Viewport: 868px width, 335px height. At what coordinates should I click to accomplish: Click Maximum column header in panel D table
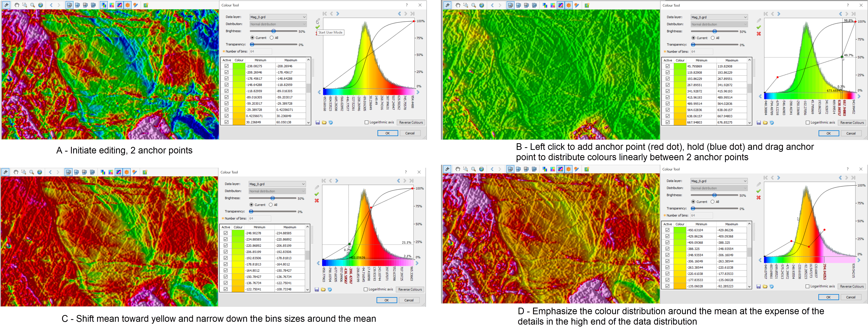click(x=731, y=224)
